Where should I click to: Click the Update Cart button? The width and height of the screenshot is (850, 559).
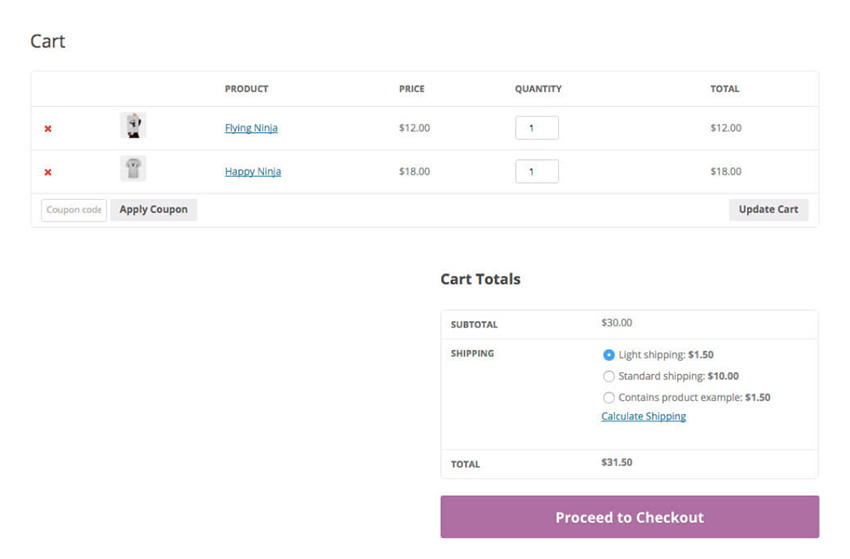click(x=768, y=210)
